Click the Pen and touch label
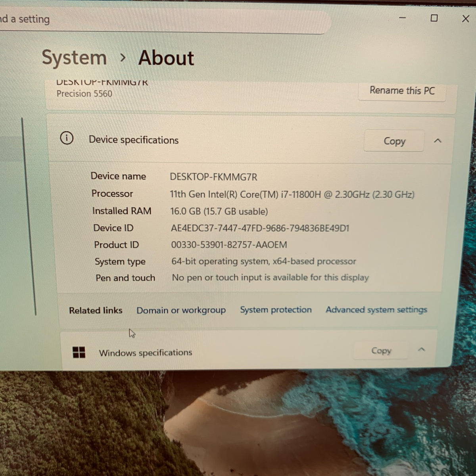This screenshot has height=476, width=476. coord(125,278)
